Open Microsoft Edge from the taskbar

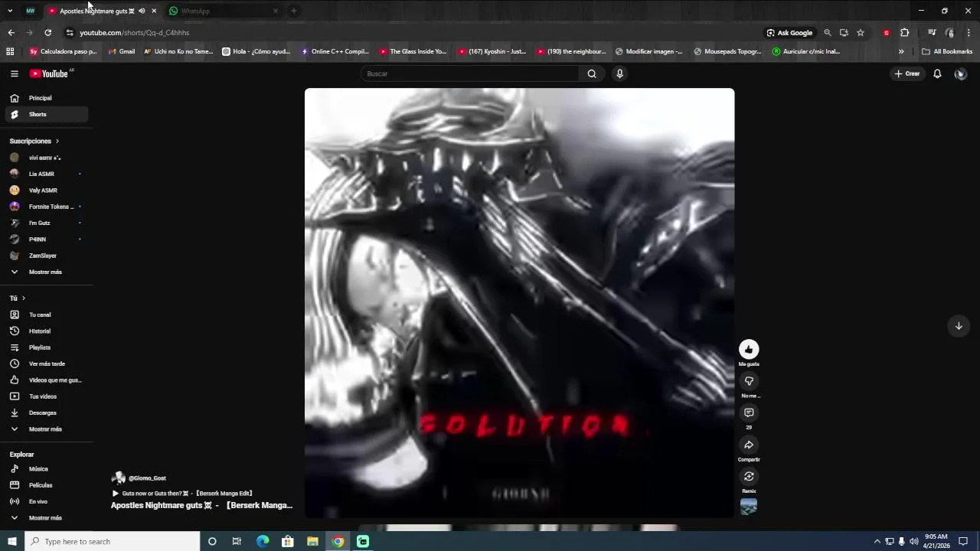263,541
